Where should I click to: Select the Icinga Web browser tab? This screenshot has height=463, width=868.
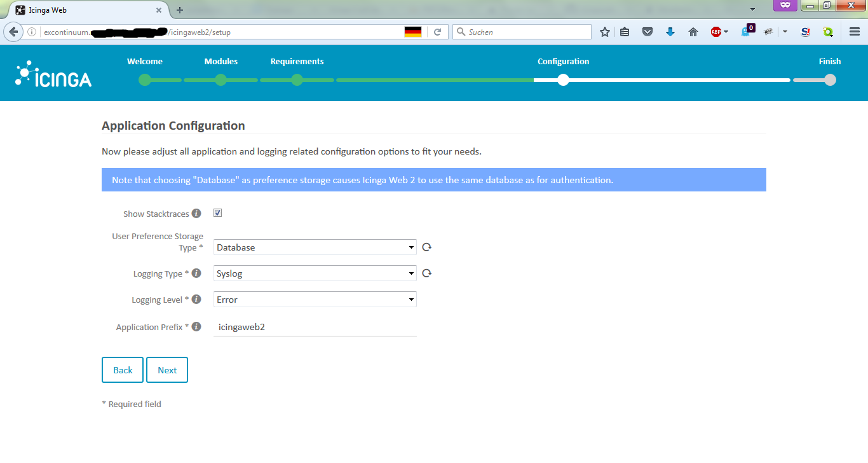point(90,10)
